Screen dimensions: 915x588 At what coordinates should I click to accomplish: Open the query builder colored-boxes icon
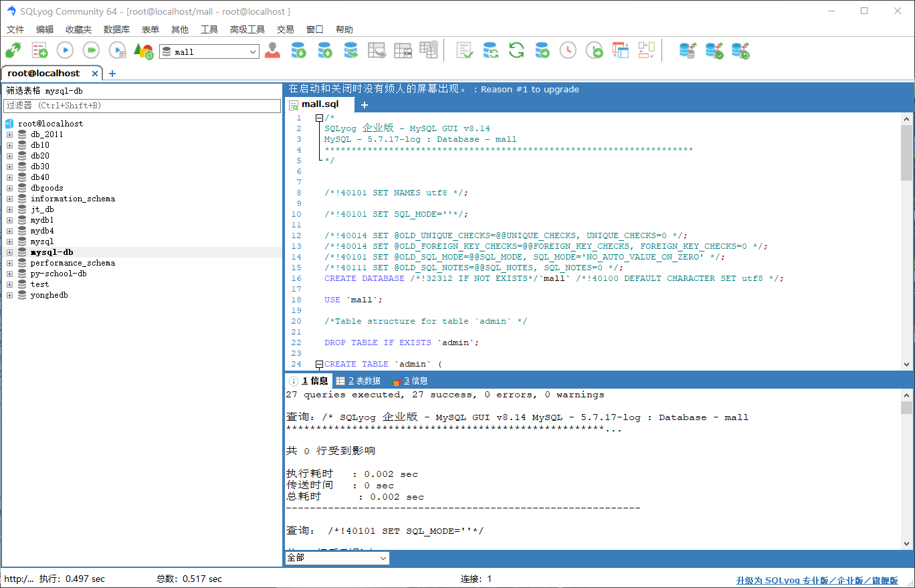(646, 50)
